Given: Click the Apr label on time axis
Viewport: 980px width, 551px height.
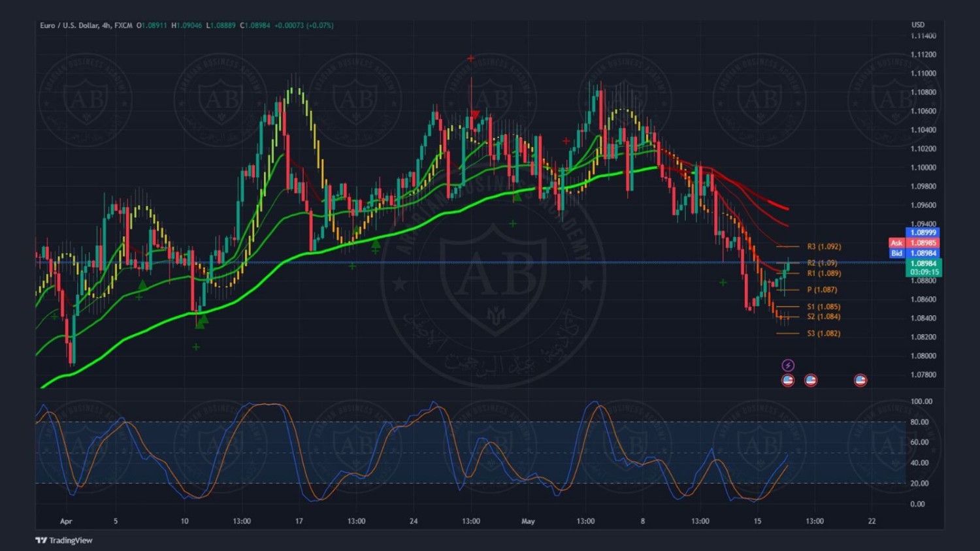Looking at the screenshot, I should 66,522.
